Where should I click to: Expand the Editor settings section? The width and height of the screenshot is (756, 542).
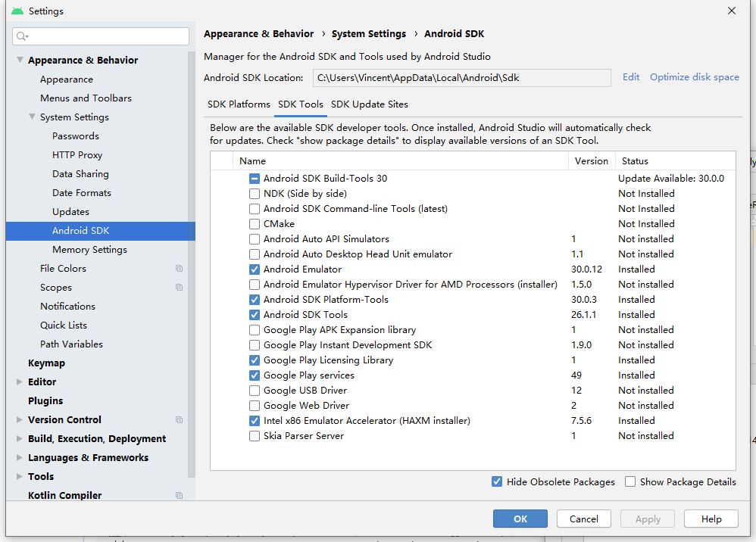[20, 382]
